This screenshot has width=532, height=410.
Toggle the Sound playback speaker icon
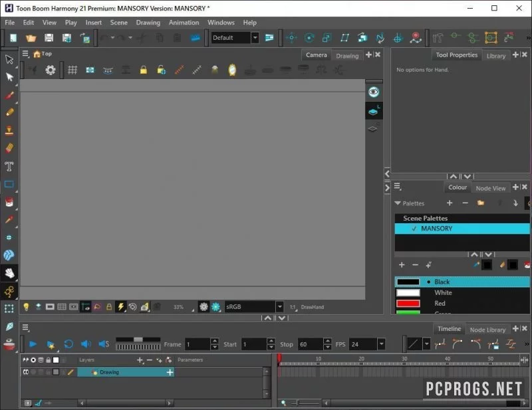coord(86,344)
